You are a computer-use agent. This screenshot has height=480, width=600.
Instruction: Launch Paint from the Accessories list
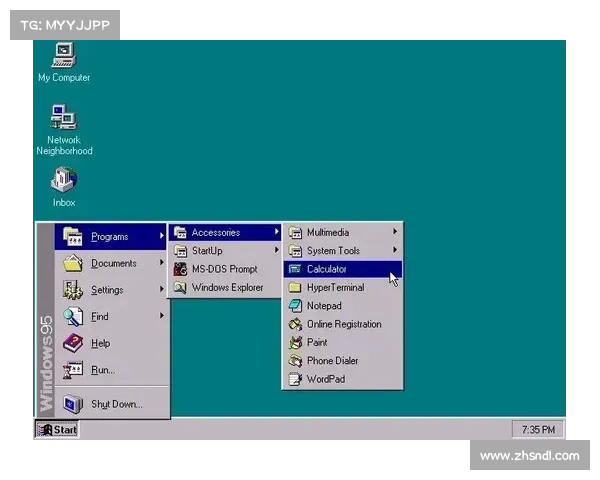click(342, 343)
